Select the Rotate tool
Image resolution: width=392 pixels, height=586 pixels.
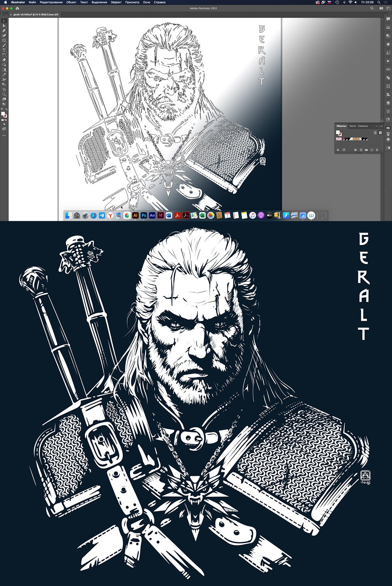pyautogui.click(x=4, y=55)
